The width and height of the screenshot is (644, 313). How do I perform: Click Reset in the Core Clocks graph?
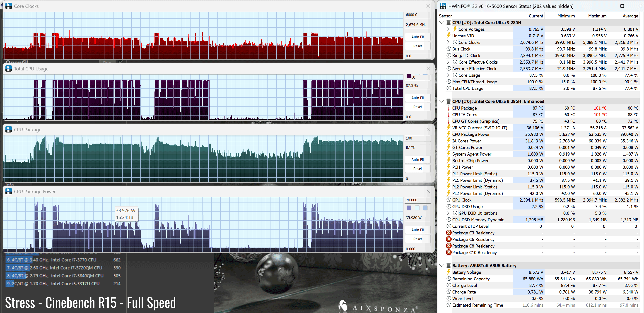tap(417, 46)
